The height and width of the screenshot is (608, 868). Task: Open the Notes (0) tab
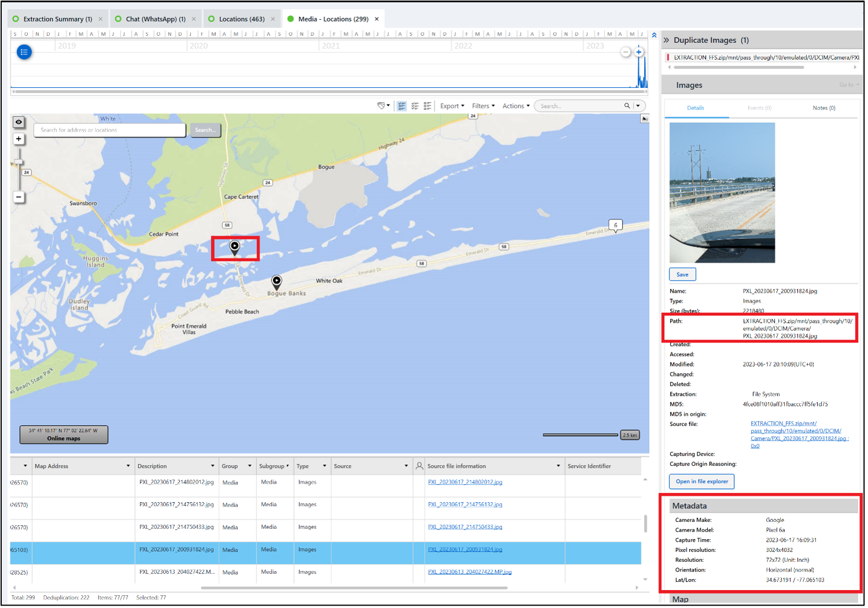point(823,108)
